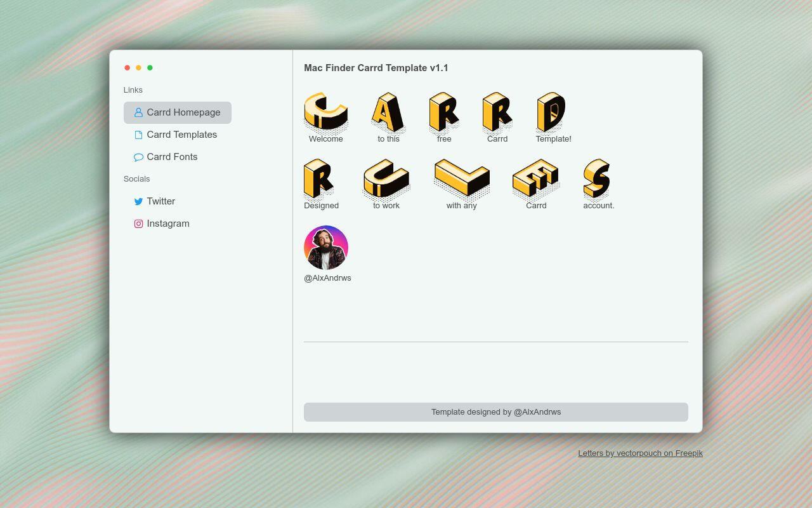Screen dimensions: 812x508
Task: Open the letter A 'to this' icon
Action: click(x=388, y=112)
